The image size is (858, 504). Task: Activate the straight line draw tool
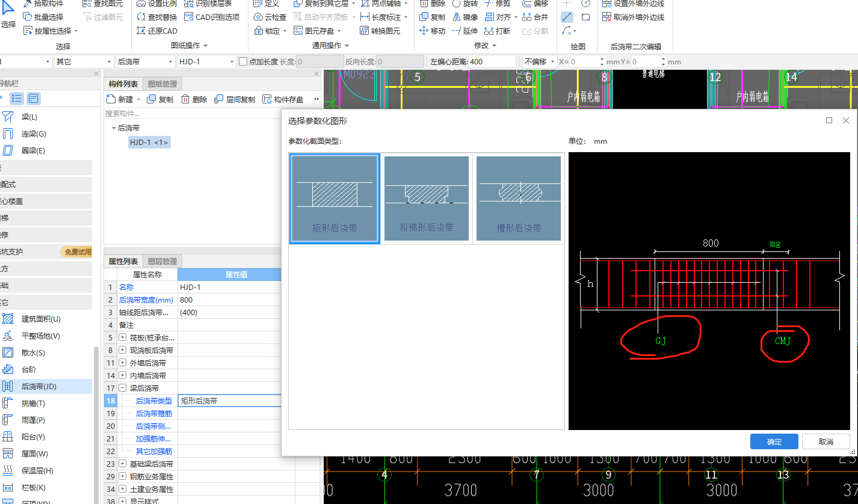(x=567, y=17)
